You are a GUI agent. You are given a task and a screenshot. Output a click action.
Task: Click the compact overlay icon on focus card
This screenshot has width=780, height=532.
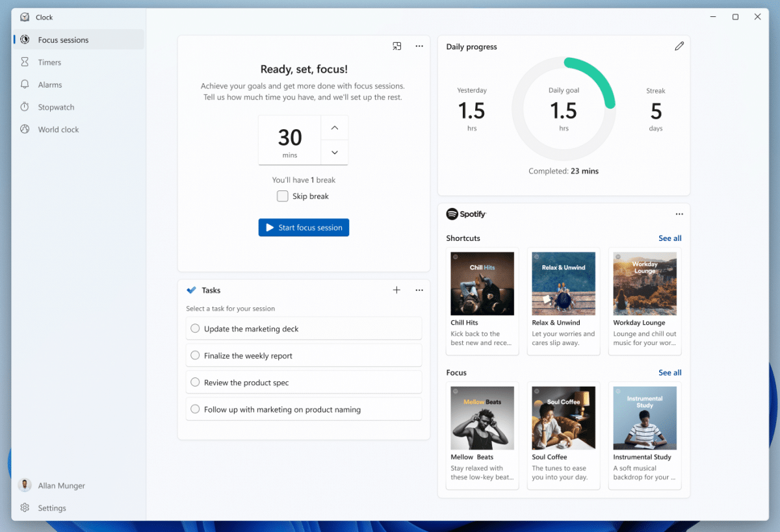[x=396, y=46]
